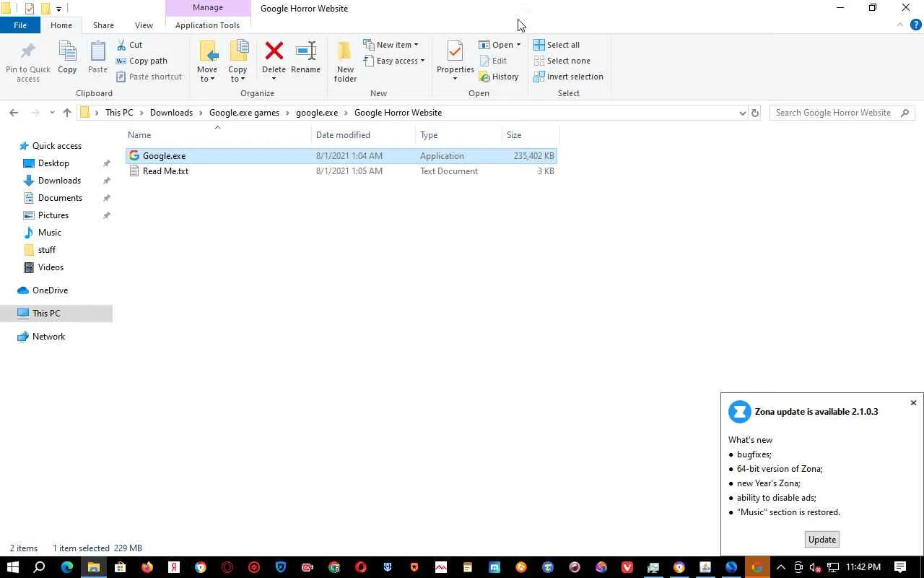The image size is (924, 578).
Task: Open the Help question mark icon
Action: 915,25
